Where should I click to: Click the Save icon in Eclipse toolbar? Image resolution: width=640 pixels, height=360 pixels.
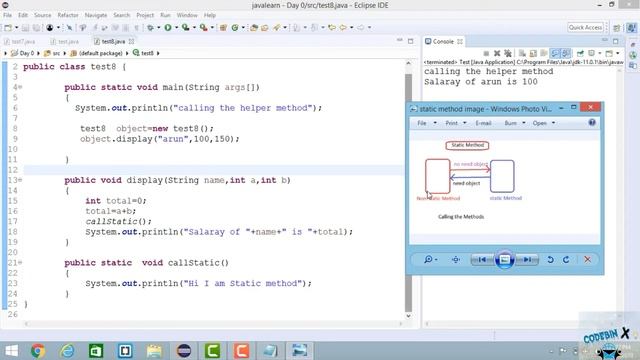[25, 27]
